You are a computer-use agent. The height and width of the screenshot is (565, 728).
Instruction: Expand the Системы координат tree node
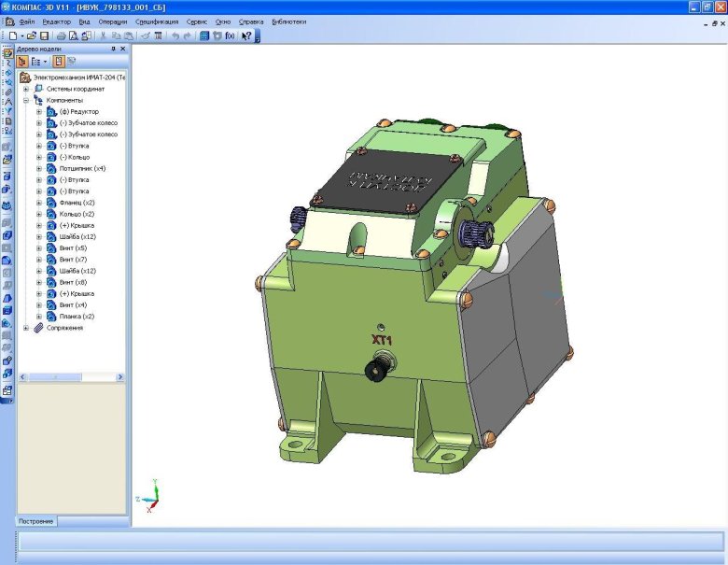[26, 89]
